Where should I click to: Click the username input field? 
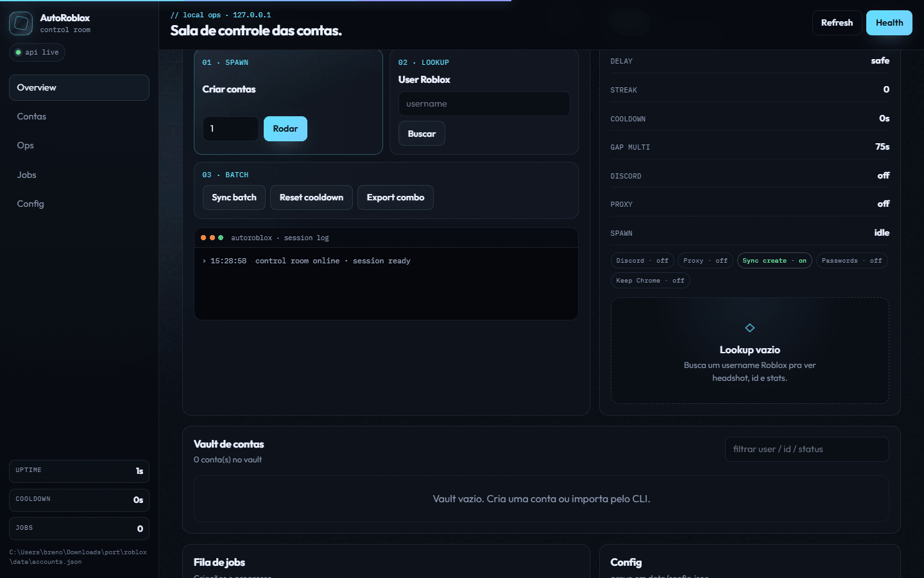[484, 103]
